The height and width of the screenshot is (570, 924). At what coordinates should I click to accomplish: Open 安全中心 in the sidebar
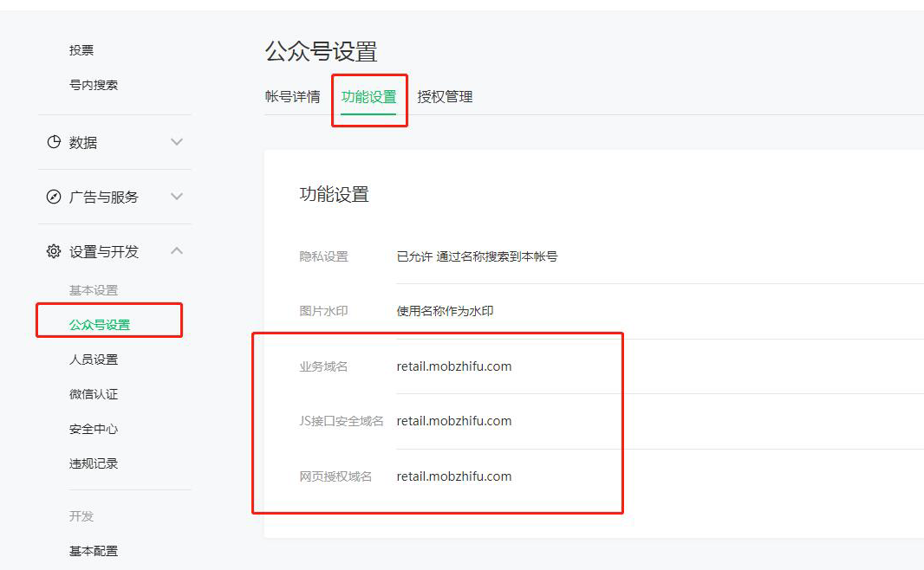click(94, 430)
